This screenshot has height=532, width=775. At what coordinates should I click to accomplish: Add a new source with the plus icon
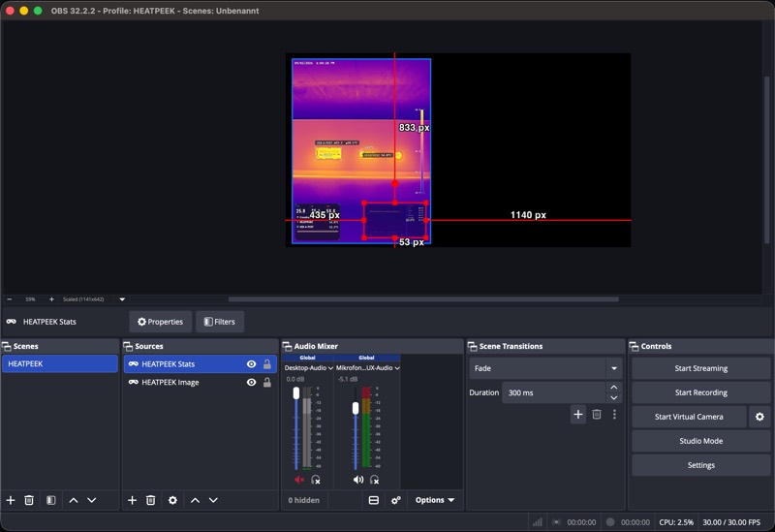pos(132,500)
